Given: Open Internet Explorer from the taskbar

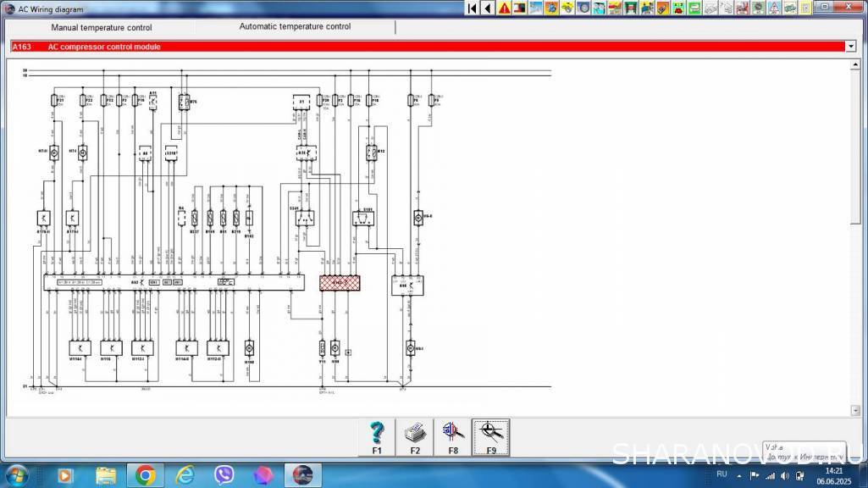Looking at the screenshot, I should (185, 474).
